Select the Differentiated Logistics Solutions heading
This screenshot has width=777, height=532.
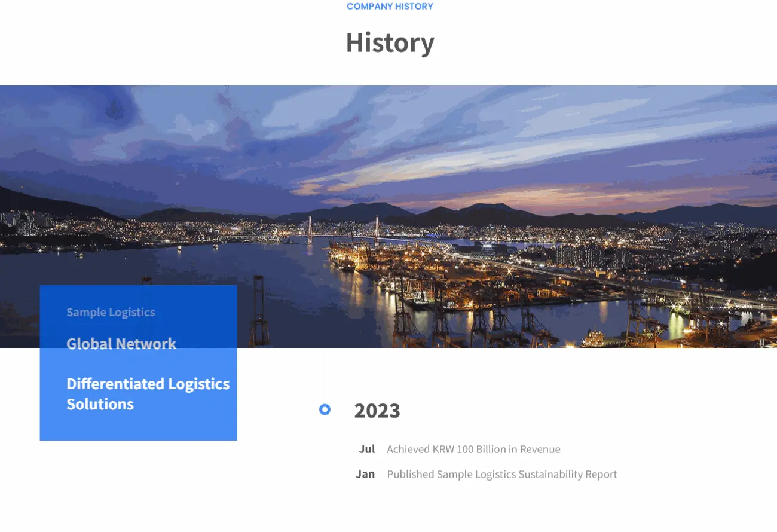tap(148, 393)
